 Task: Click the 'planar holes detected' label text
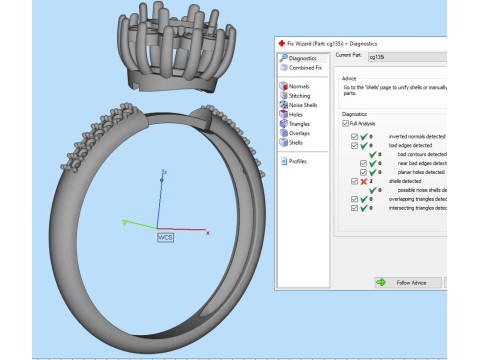[421, 172]
